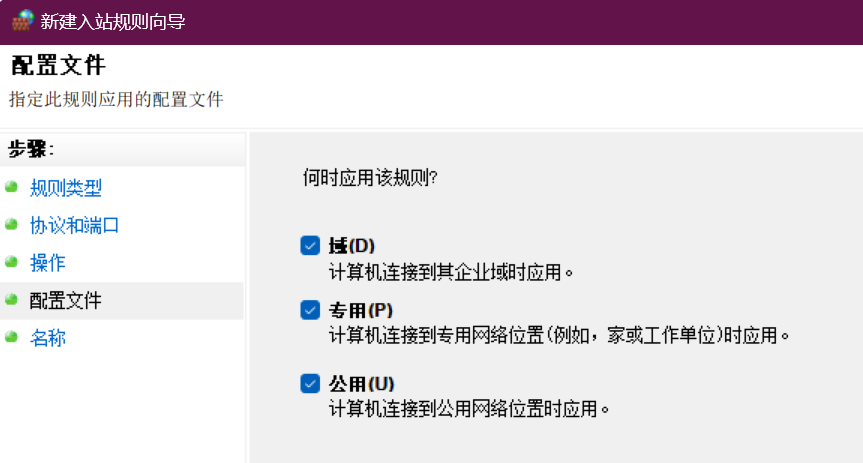Viewport: 863px width, 463px height.
Task: Click green bullet beside 规则类型 step
Action: point(12,187)
